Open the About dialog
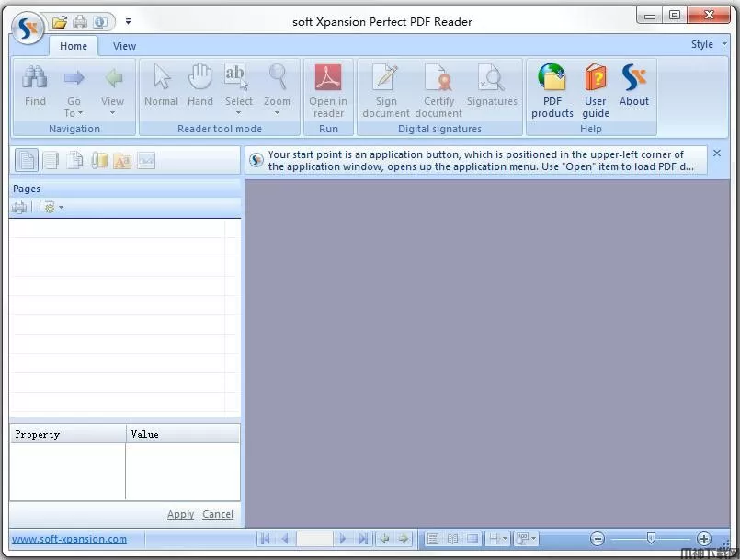This screenshot has height=560, width=740. 633,86
